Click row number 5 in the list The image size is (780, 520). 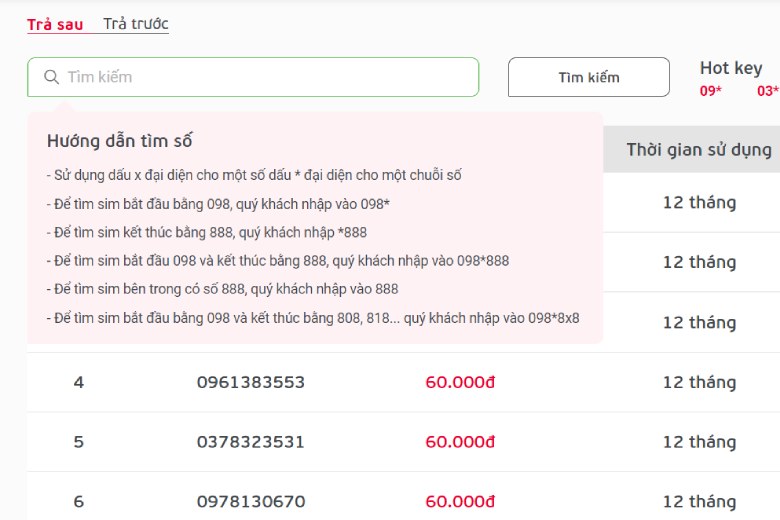(x=79, y=442)
